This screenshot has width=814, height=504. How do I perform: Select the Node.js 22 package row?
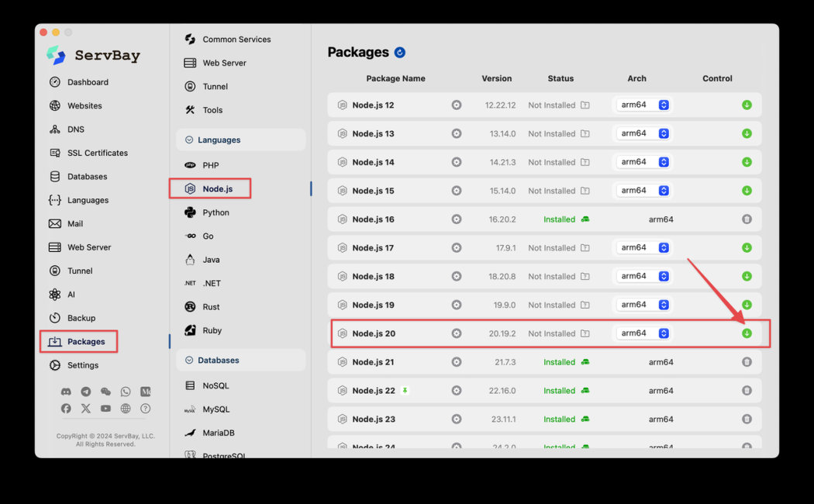coord(374,391)
